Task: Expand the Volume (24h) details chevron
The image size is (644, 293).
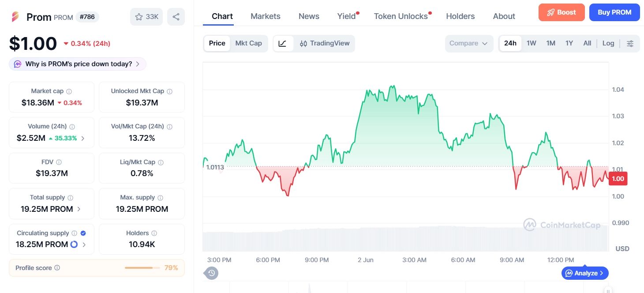Action: [x=82, y=138]
